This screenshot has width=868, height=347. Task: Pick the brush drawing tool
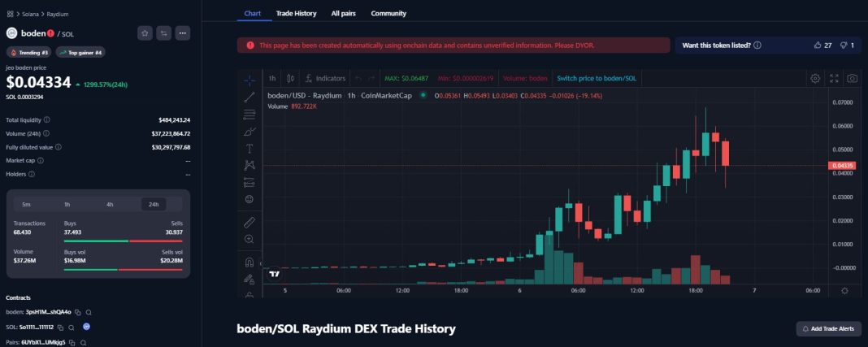click(x=250, y=131)
